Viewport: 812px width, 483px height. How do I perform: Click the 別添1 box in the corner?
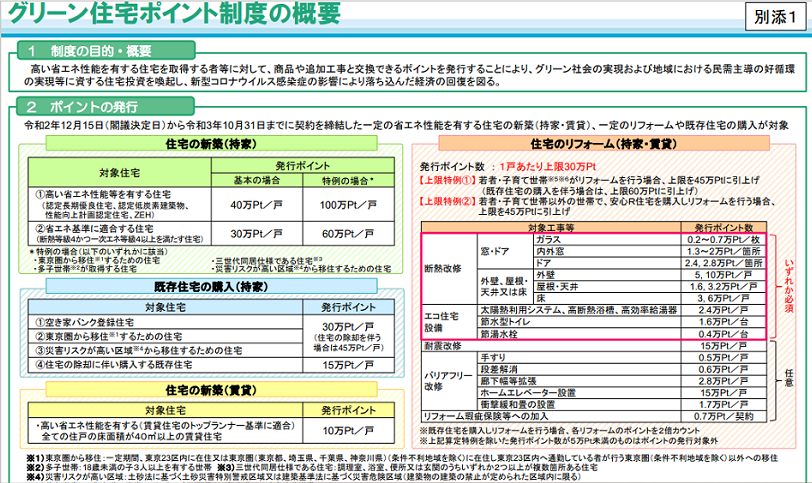[x=774, y=19]
